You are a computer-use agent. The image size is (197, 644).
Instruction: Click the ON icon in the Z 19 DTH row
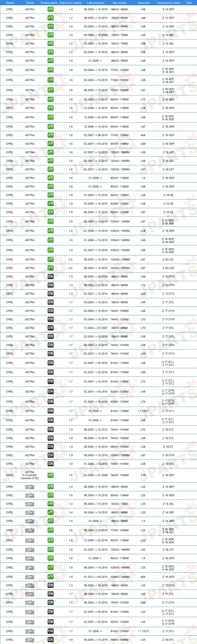[50, 455]
